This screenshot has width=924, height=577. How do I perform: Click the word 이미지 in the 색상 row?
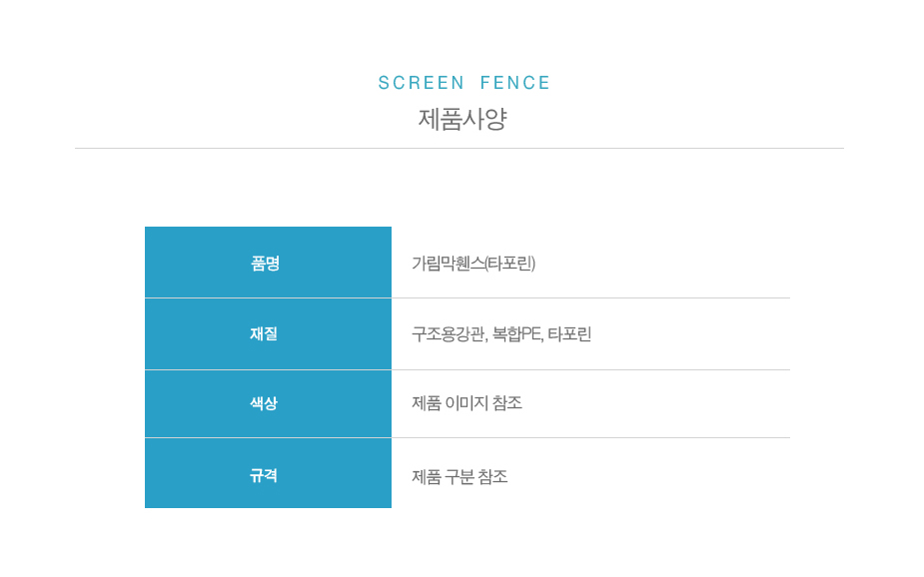click(x=466, y=403)
